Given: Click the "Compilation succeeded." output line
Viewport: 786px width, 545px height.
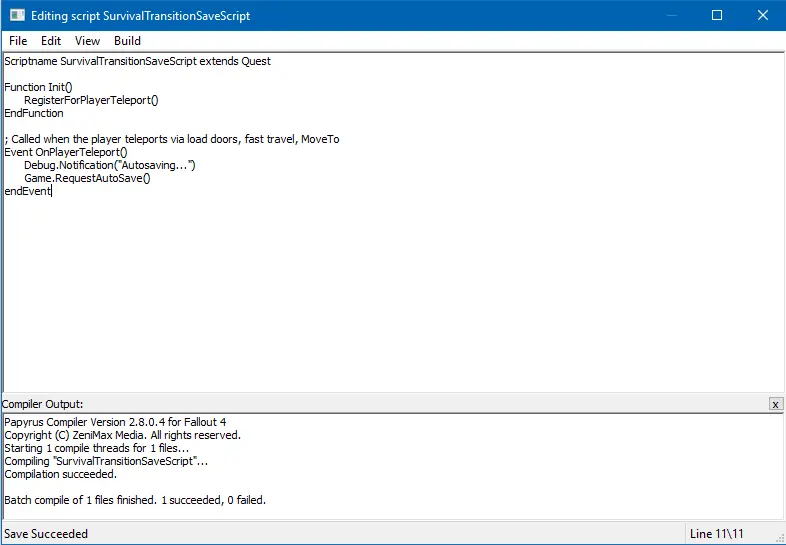Looking at the screenshot, I should point(60,474).
